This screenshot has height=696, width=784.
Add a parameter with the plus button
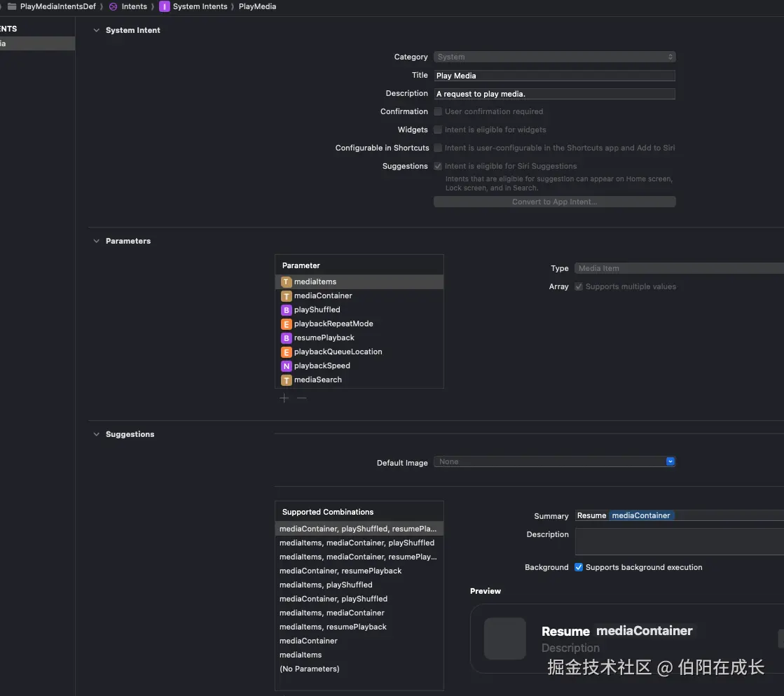(x=284, y=398)
